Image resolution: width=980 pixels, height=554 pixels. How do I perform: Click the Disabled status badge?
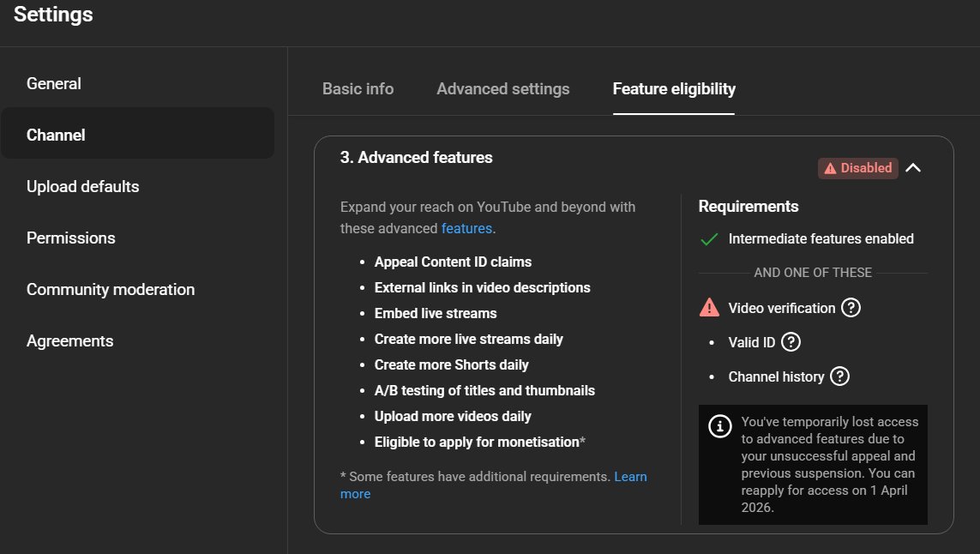(x=857, y=168)
